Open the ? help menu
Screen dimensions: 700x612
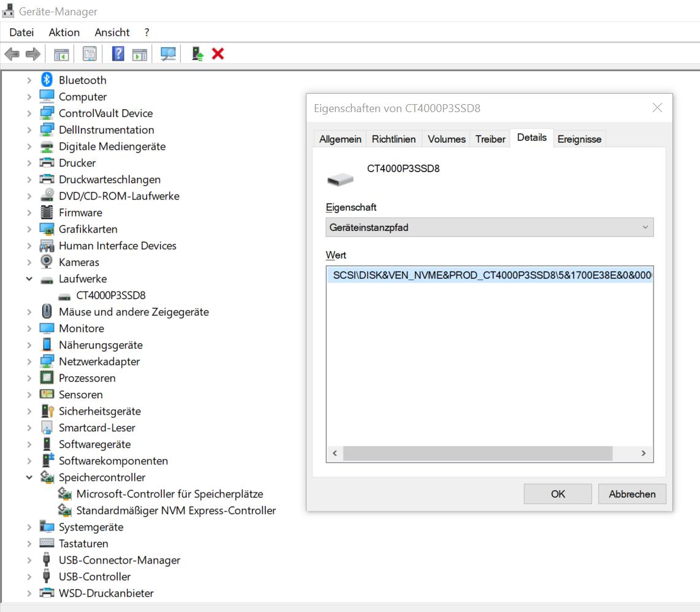coord(146,32)
